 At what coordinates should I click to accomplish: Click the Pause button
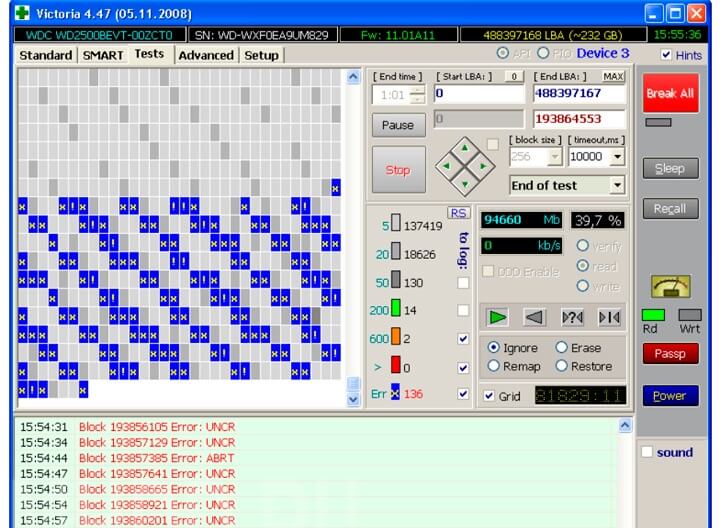(398, 125)
